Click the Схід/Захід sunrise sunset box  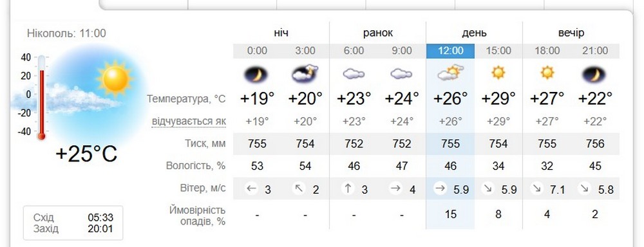[73, 223]
